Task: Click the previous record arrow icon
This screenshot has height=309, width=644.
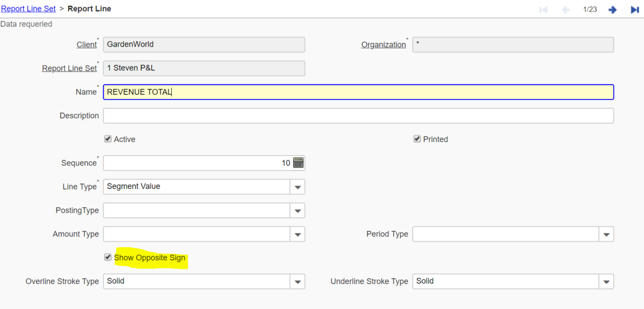Action: 565,10
